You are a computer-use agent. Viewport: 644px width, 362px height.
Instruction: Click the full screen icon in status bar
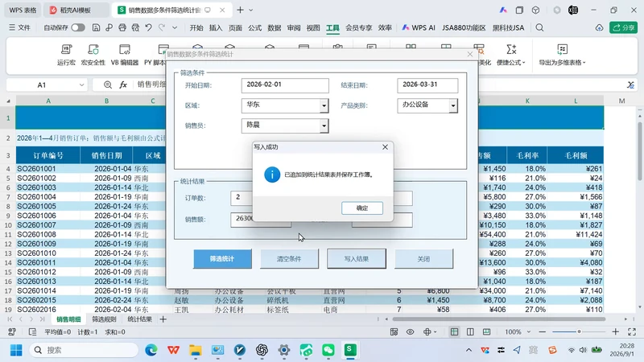click(x=632, y=331)
